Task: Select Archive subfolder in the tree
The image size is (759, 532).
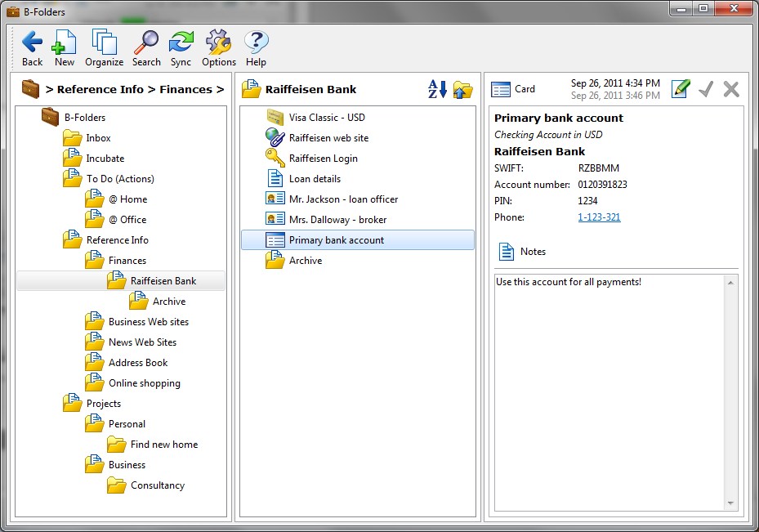Action: coord(158,301)
